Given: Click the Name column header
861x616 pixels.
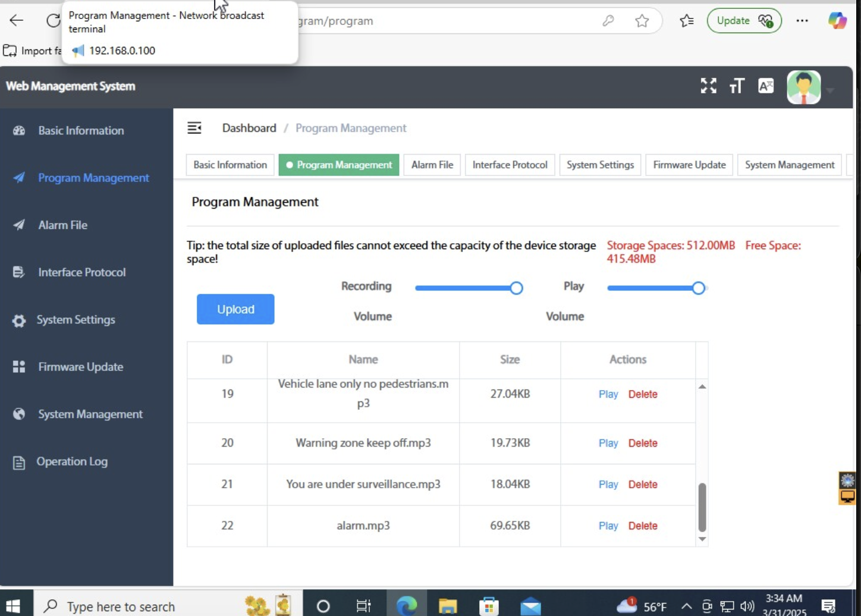Looking at the screenshot, I should click(x=363, y=360).
